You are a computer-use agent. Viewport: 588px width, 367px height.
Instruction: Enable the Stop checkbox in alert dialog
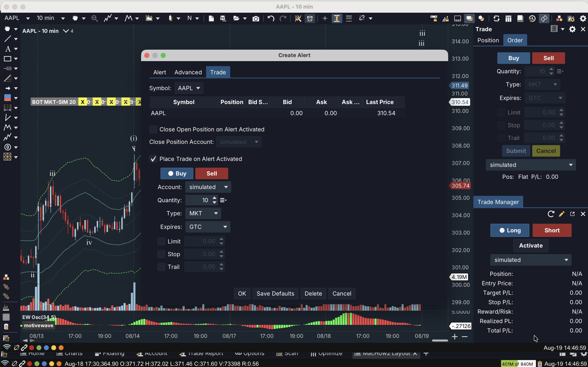point(161,254)
